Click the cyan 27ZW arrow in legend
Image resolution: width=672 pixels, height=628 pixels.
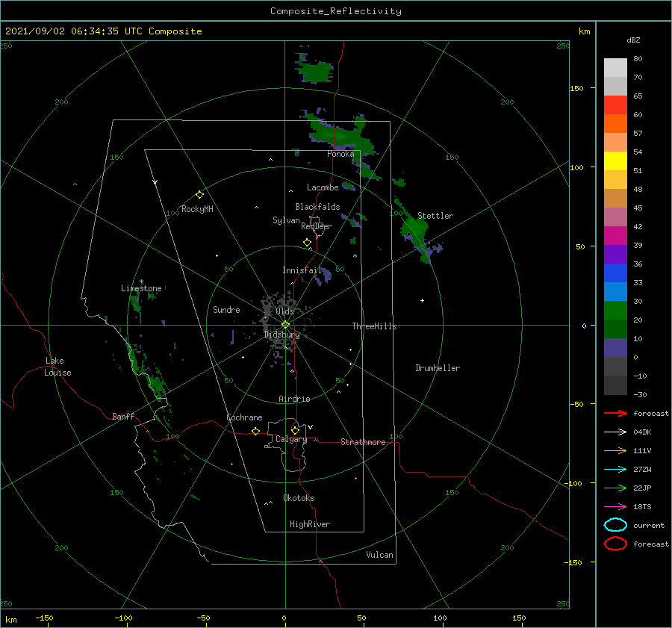click(x=615, y=470)
